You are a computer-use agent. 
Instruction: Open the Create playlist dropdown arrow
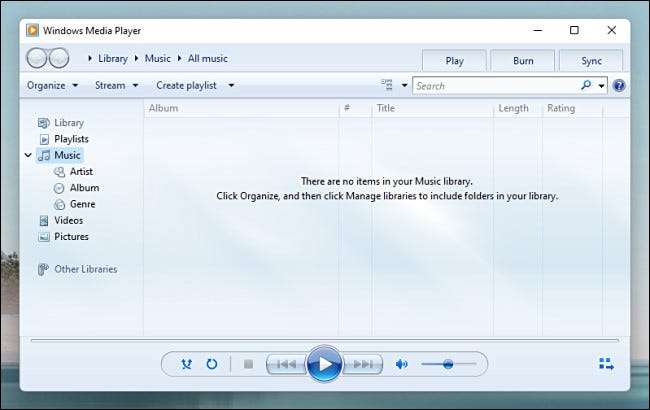tap(231, 85)
